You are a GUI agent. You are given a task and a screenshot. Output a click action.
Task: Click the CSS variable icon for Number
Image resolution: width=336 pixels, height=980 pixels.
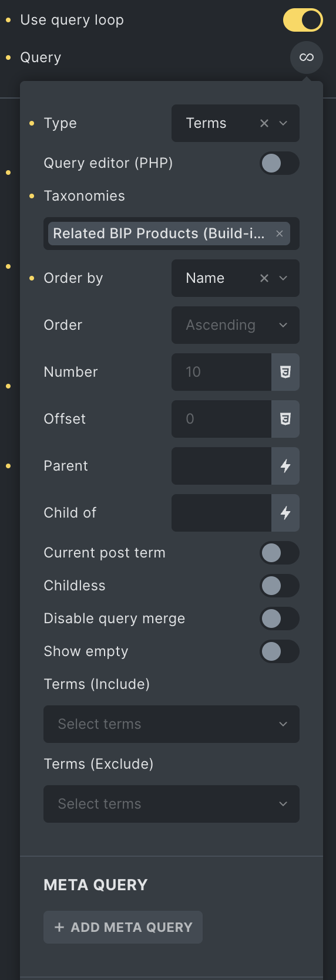285,372
